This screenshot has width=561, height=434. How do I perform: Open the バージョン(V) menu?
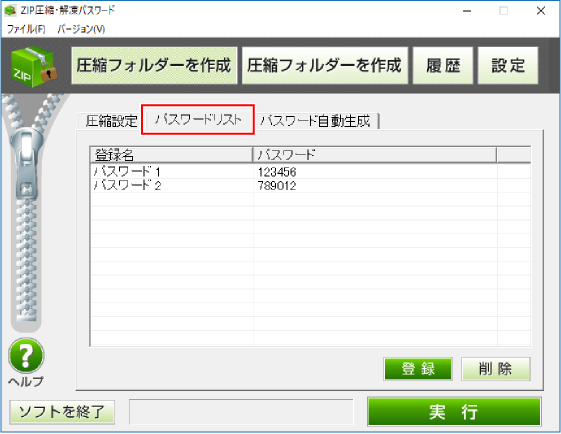(81, 29)
